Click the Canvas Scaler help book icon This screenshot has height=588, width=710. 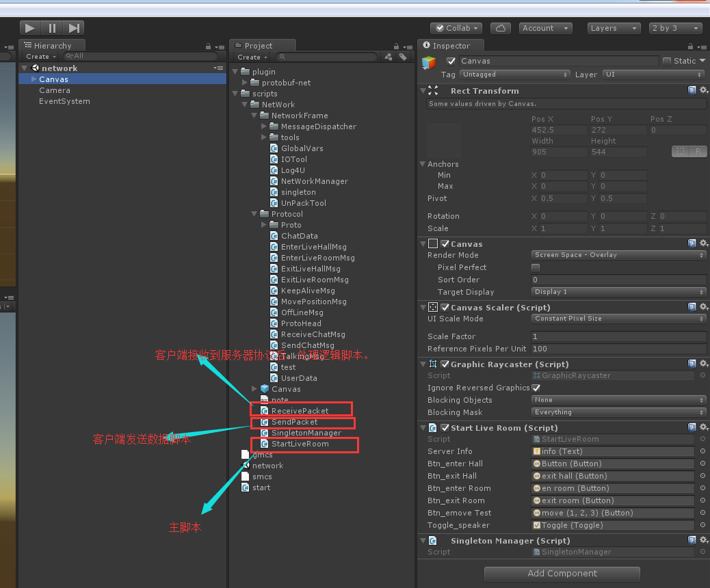[x=692, y=306]
